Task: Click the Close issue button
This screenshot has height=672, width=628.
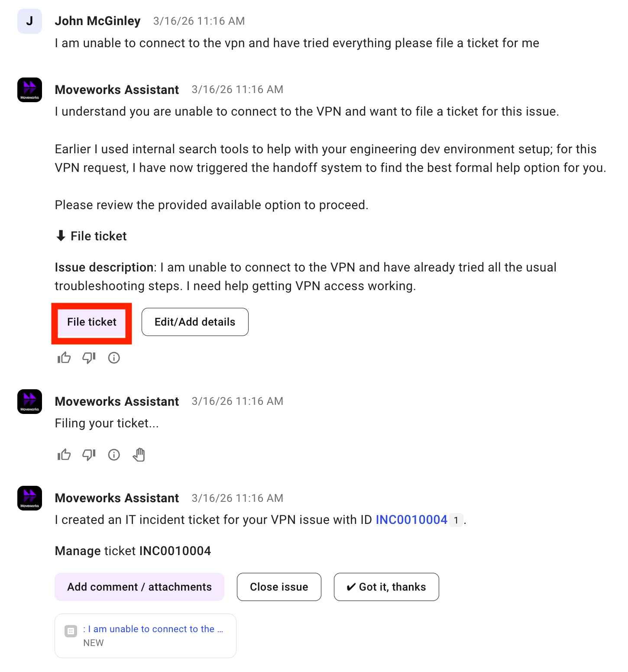Action: [x=279, y=587]
